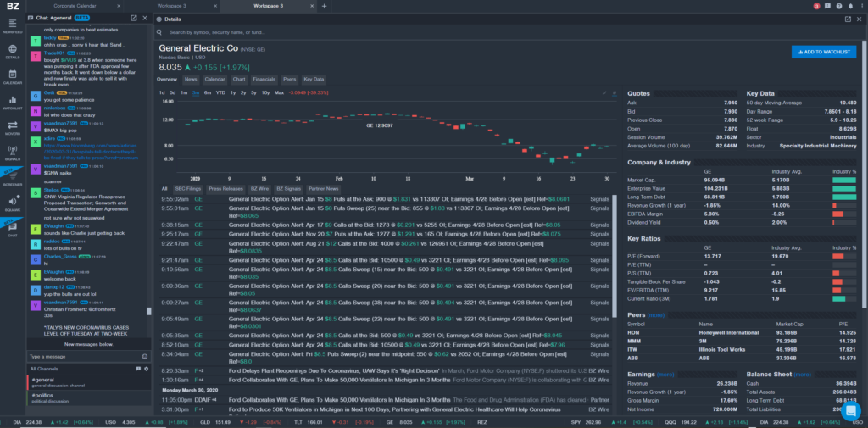868x428 pixels.
Task: Set chart range to 6m
Action: (x=208, y=92)
